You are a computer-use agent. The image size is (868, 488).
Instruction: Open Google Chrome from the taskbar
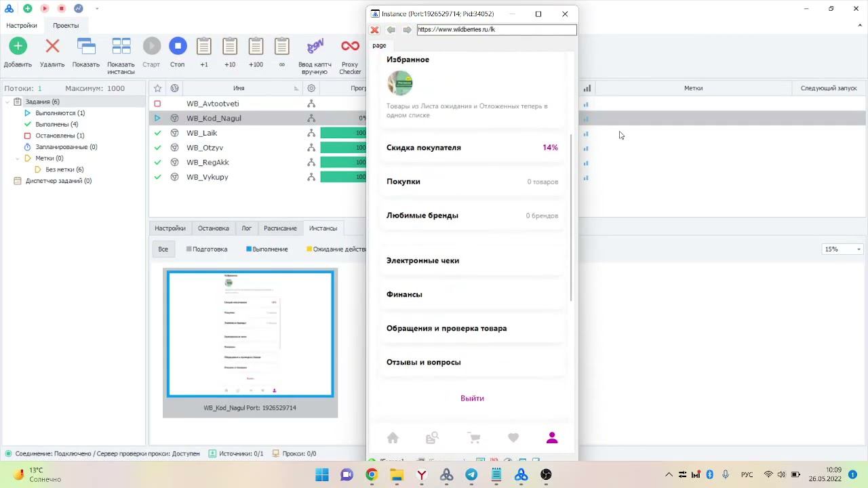coord(372,475)
